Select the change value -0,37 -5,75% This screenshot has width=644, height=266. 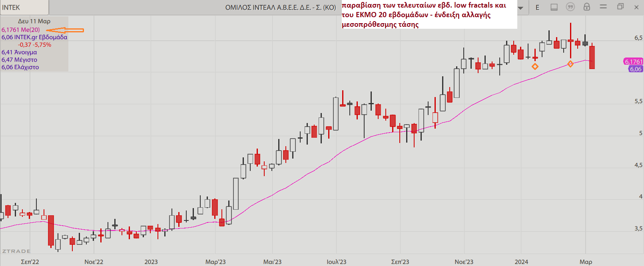coord(34,45)
